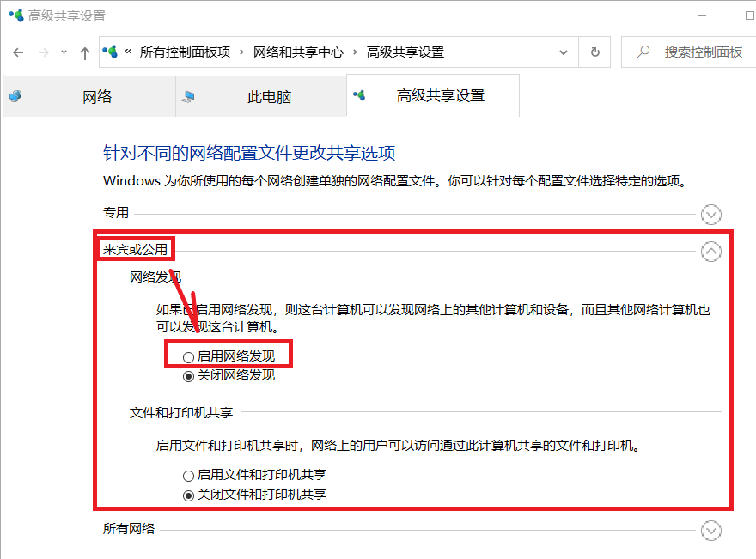Click the 来宾或公用 section label
This screenshot has width=756, height=559.
[135, 250]
